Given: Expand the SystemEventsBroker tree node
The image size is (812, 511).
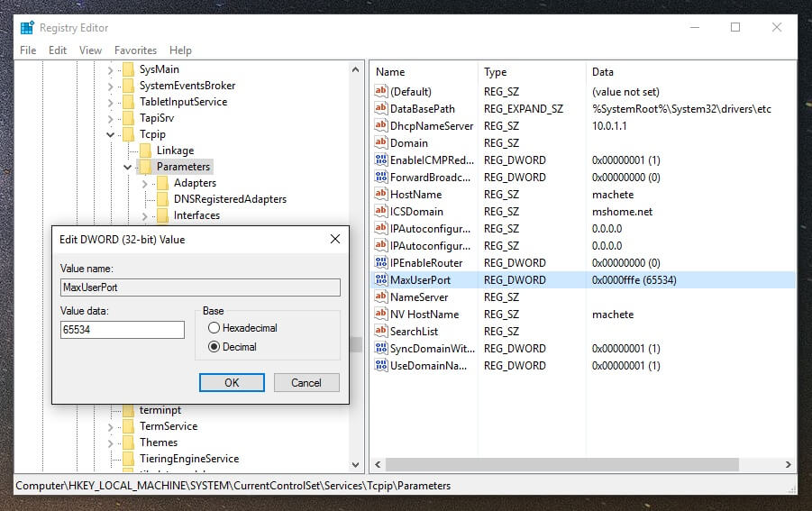Looking at the screenshot, I should click(110, 87).
